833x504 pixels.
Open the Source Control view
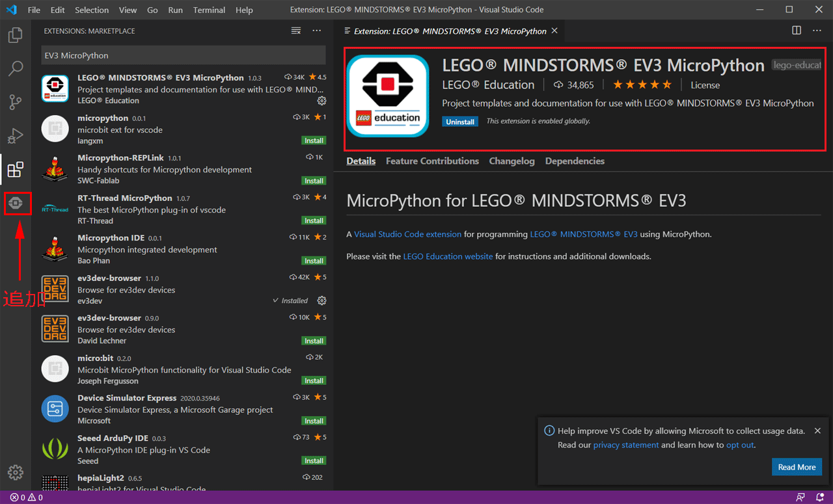[x=15, y=102]
